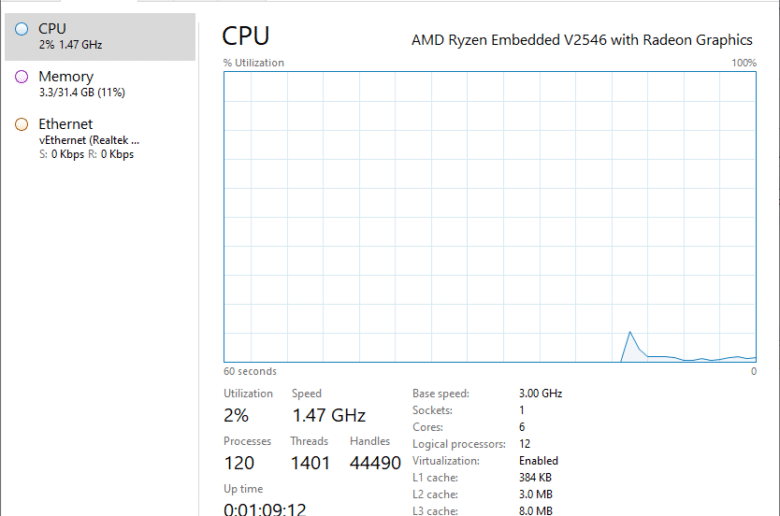Screen dimensions: 780x516
Task: Click the AMD Ryzen Embedded V2546 processor name
Action: click(x=582, y=40)
